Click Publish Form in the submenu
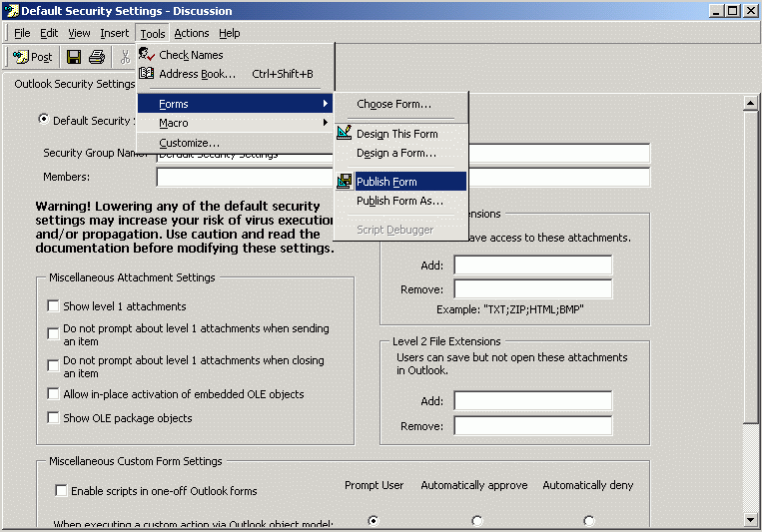The image size is (762, 532). pos(400,182)
